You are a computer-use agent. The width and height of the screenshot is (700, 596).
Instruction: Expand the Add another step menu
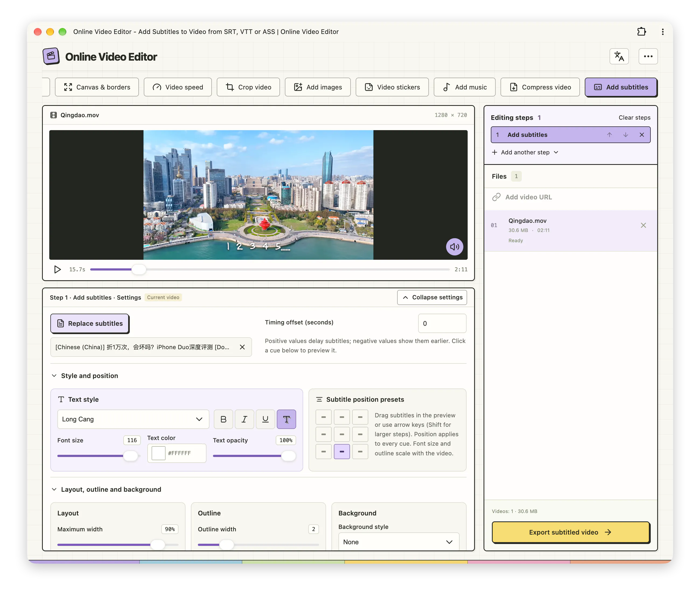[525, 153]
